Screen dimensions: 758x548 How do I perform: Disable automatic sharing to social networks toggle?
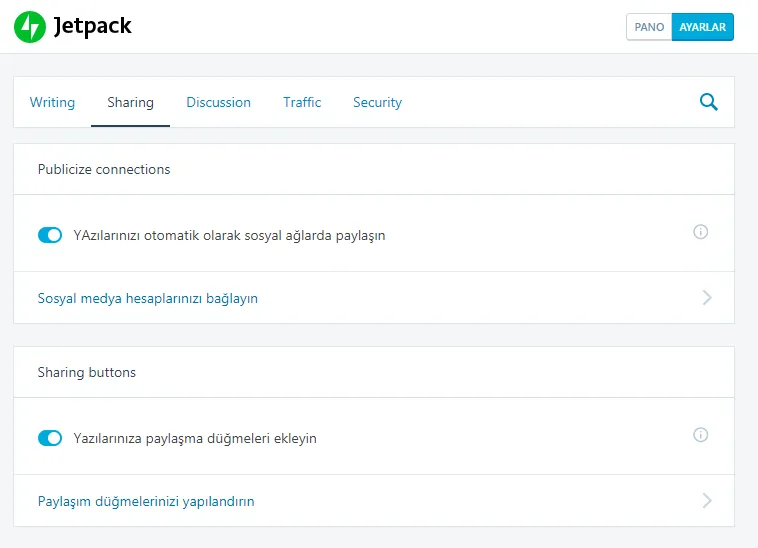50,235
